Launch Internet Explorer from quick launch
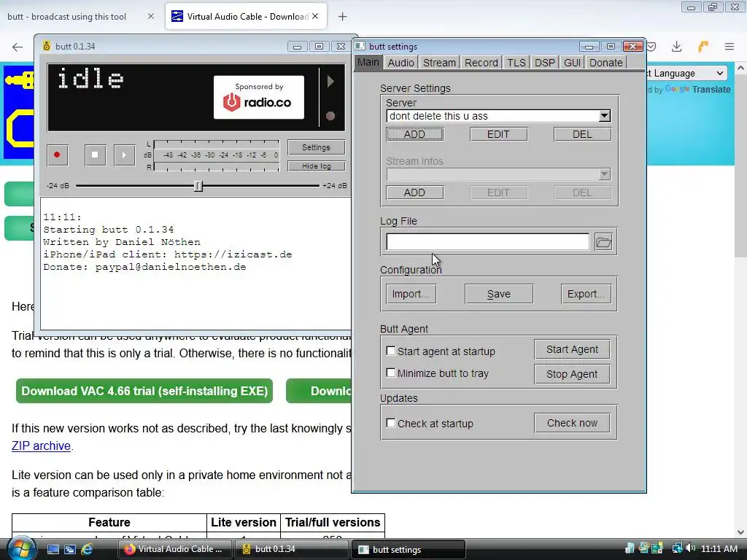Screen dimensions: 747x560 click(x=87, y=549)
